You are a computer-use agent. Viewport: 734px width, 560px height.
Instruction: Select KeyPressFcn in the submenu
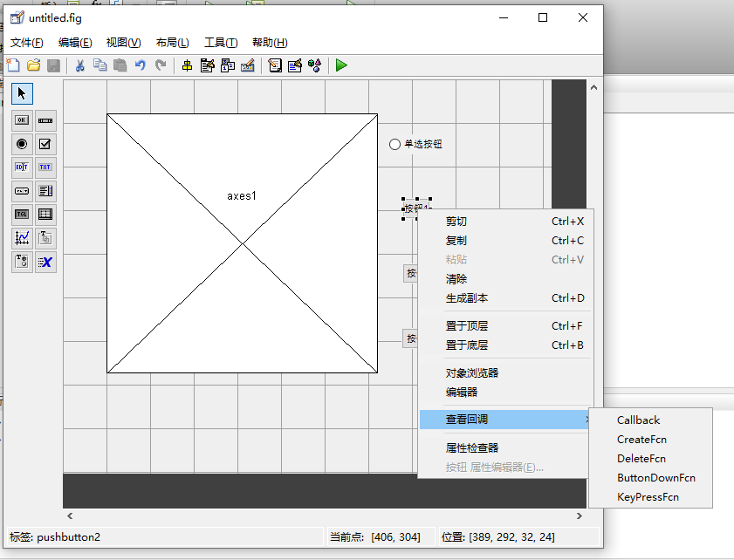tap(651, 497)
